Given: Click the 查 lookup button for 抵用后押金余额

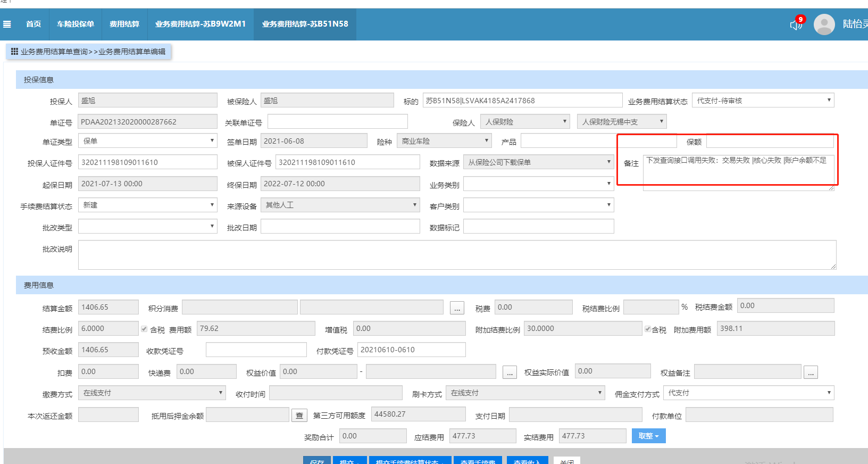Looking at the screenshot, I should pyautogui.click(x=299, y=416).
